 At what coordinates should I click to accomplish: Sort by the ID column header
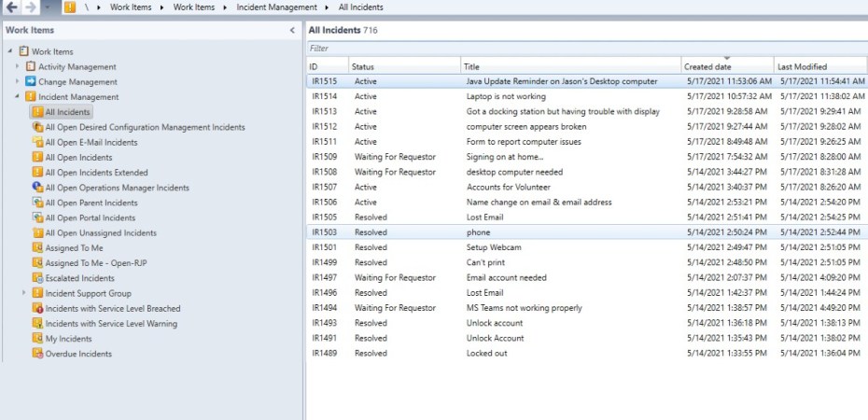[328, 66]
